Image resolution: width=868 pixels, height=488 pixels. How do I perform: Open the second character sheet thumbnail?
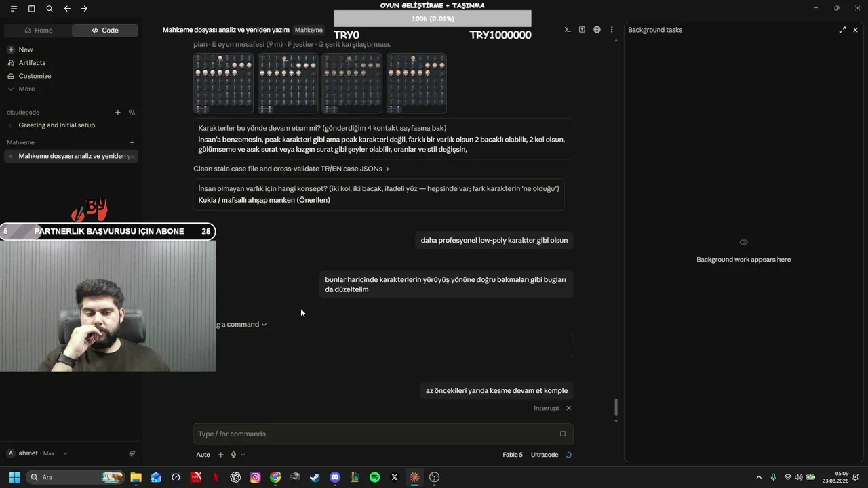coord(288,83)
